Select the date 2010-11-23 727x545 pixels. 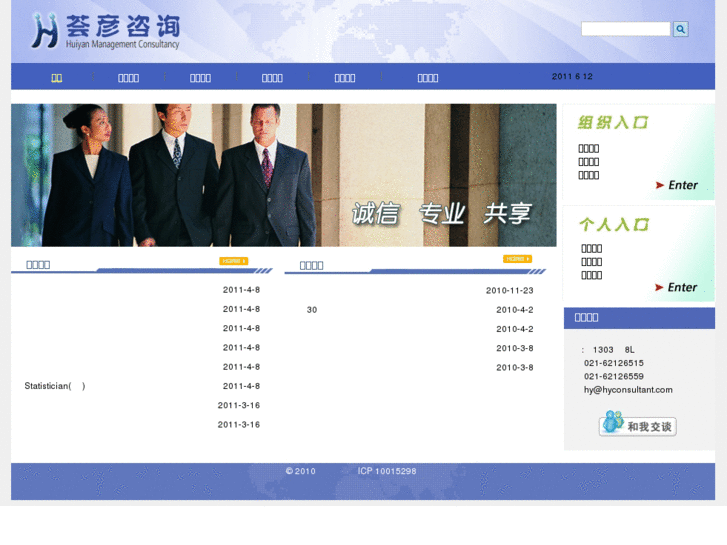click(510, 291)
